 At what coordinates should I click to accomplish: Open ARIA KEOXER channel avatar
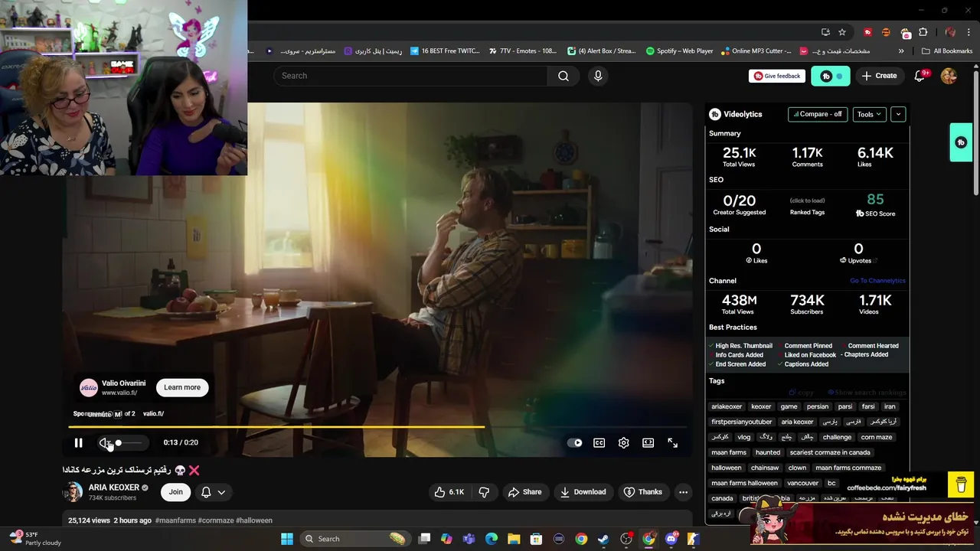(x=73, y=492)
